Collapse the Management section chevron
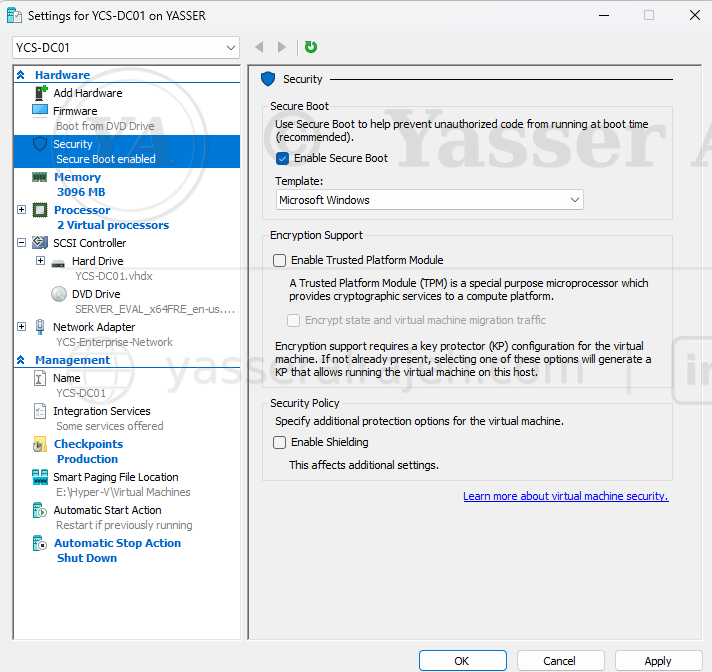Viewport: 712px width, 672px height. [20, 360]
